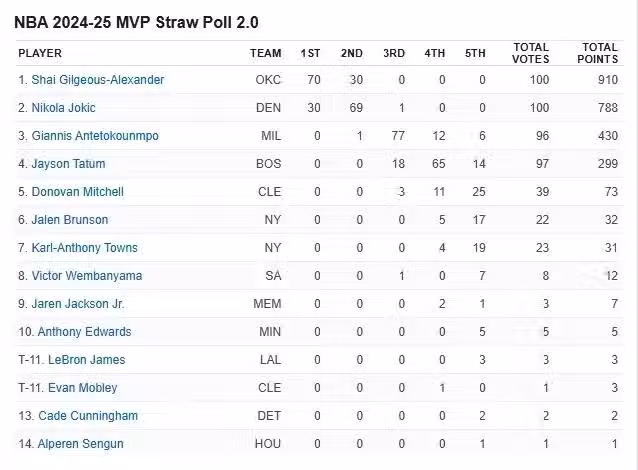Viewport: 638px width, 470px height.
Task: Click LeBron James name link
Action: click(x=82, y=360)
